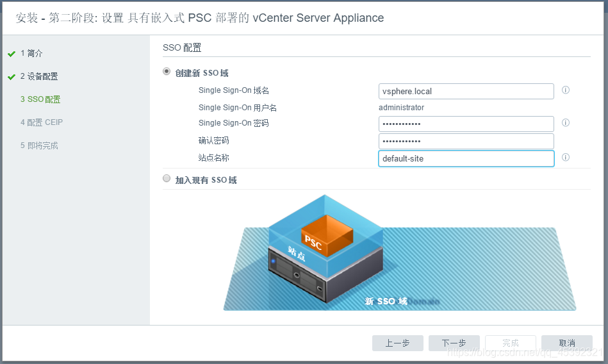
Task: Open step 3 SSO 配置 in sidebar
Action: (x=40, y=99)
